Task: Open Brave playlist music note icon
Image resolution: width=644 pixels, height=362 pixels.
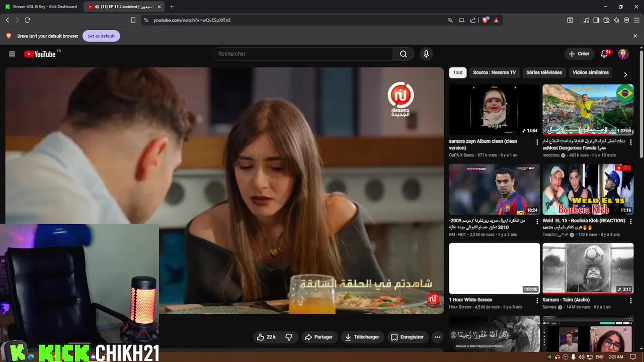Action: tap(586, 20)
